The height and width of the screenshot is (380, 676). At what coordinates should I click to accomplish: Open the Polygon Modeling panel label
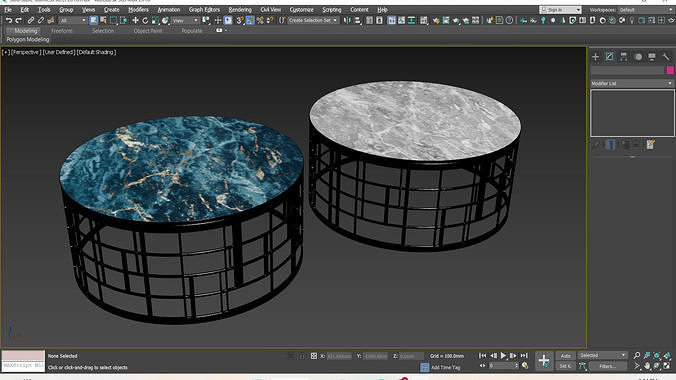pos(28,39)
